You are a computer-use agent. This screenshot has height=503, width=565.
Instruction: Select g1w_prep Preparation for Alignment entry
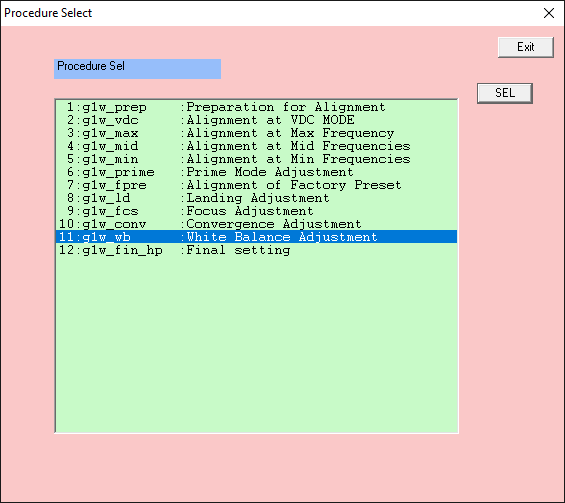[256, 107]
